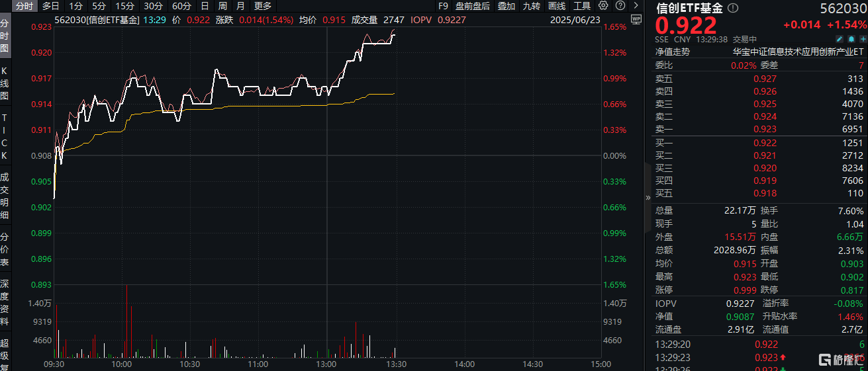The height and width of the screenshot is (371, 868).
Task: Click 涨停 price 0.999
Action: click(x=745, y=290)
